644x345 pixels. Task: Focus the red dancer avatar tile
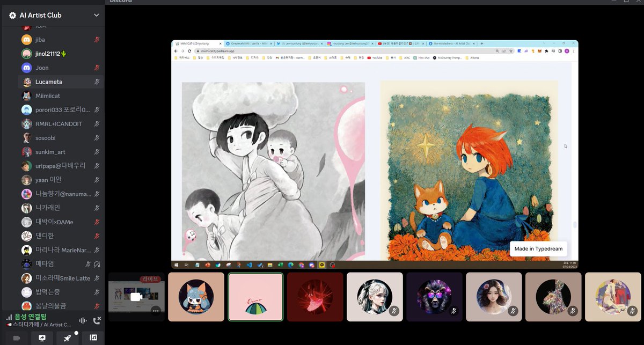315,297
